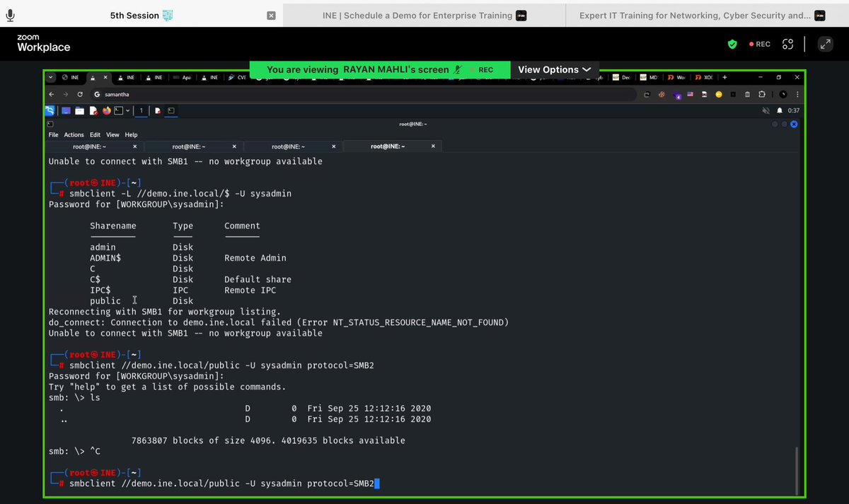Switch to the Dec browser tab
Image resolution: width=849 pixels, height=504 pixels.
pos(622,77)
